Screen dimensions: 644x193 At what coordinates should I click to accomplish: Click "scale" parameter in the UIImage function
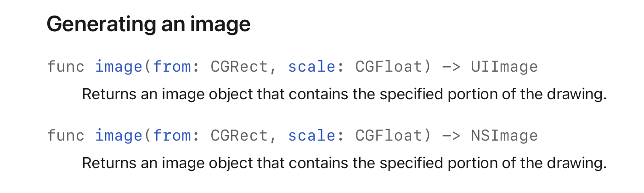click(312, 67)
